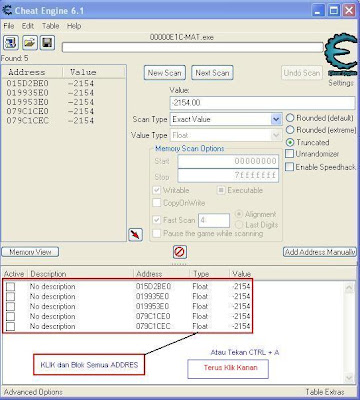Image resolution: width=360 pixels, height=400 pixels.
Task: Maximize the Cheat Engine window
Action: click(334, 10)
